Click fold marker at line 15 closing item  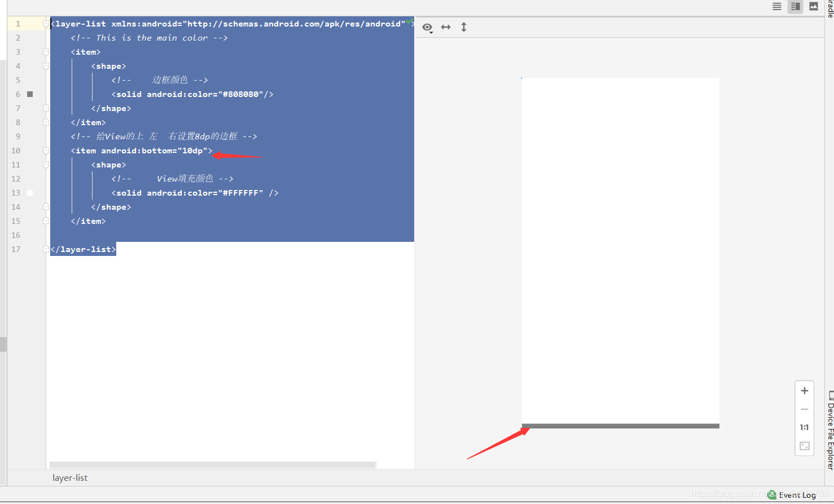pyautogui.click(x=46, y=221)
